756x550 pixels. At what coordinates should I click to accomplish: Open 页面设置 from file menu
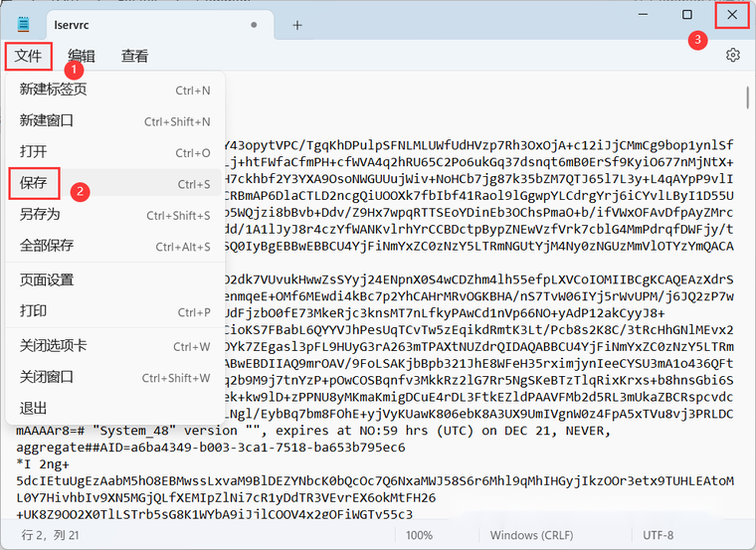click(115, 280)
